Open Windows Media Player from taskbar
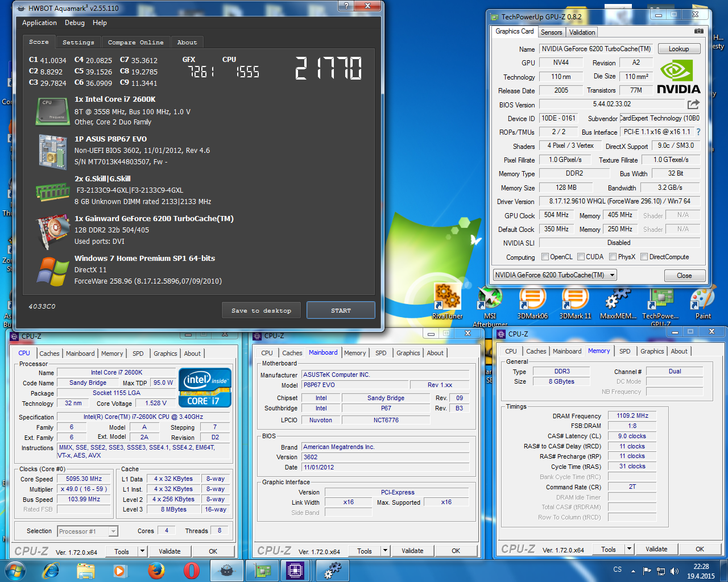The image size is (728, 582). (x=119, y=571)
